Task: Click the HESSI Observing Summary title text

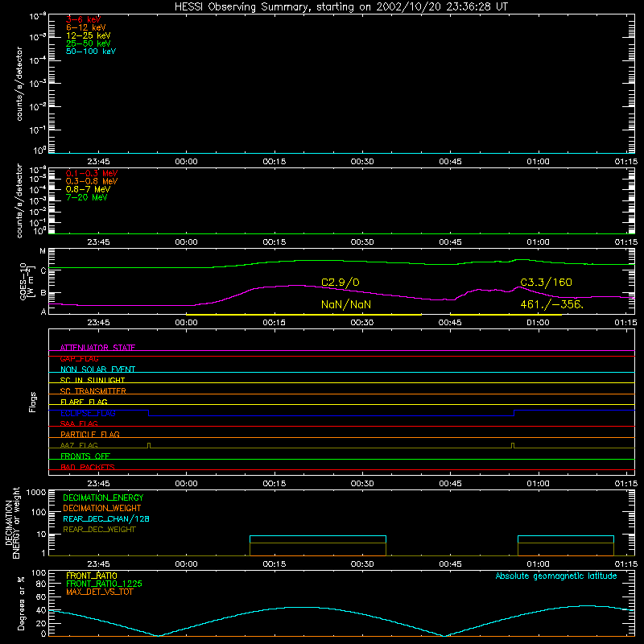Action: point(341,7)
